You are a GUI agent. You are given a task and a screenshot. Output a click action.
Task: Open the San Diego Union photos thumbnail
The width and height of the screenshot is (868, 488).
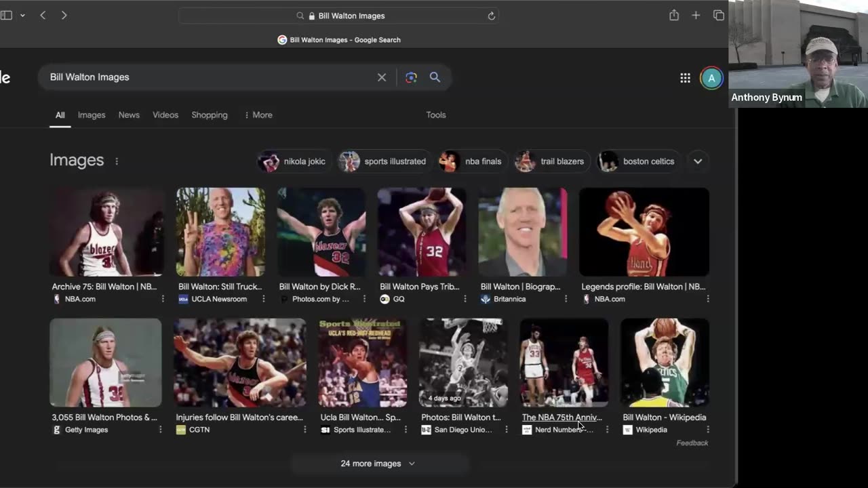click(x=464, y=363)
